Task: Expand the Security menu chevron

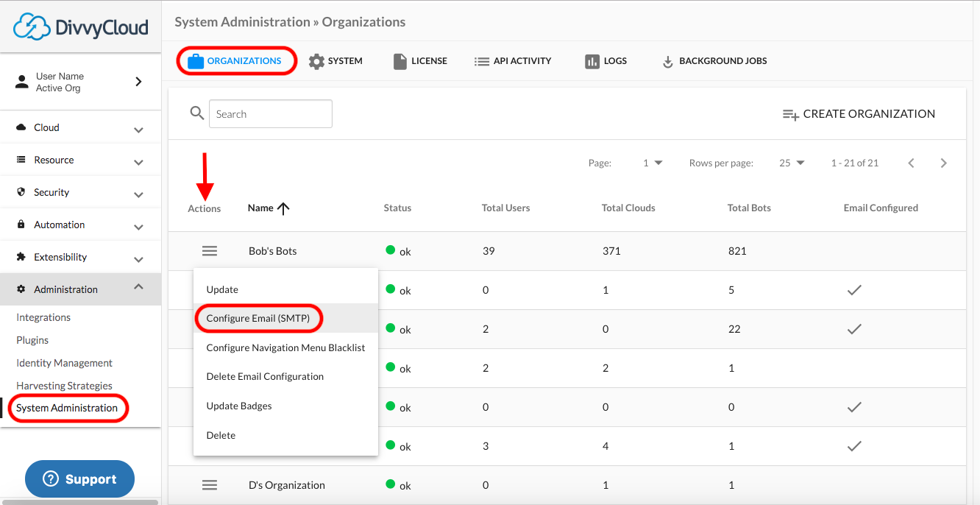Action: 138,194
